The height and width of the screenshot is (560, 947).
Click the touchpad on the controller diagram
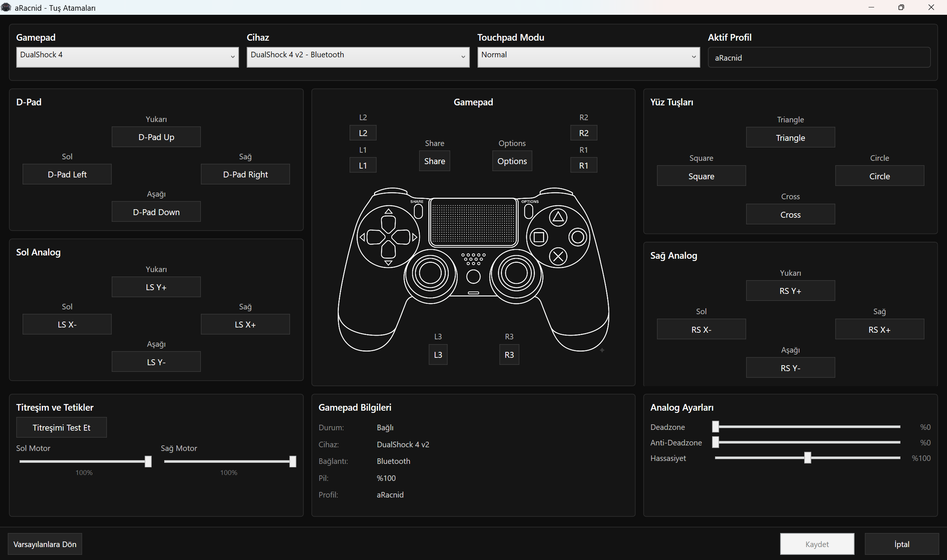[x=473, y=222]
